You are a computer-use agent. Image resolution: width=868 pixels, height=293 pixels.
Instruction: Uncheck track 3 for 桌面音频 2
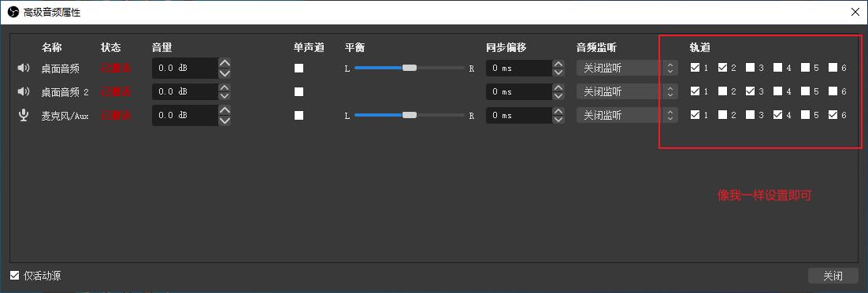tap(750, 91)
